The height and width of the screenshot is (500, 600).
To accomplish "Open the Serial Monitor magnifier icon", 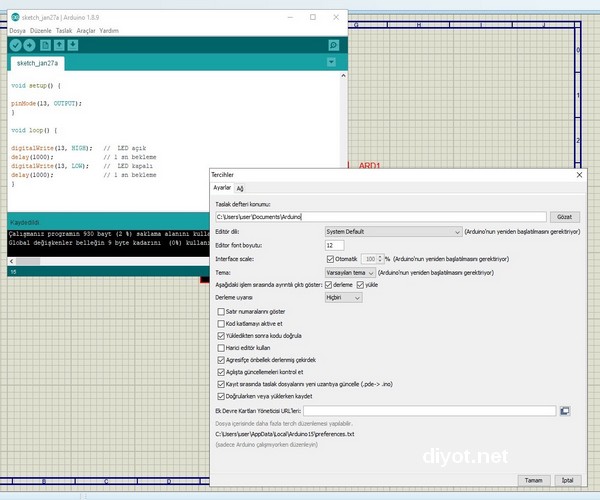I will point(334,46).
